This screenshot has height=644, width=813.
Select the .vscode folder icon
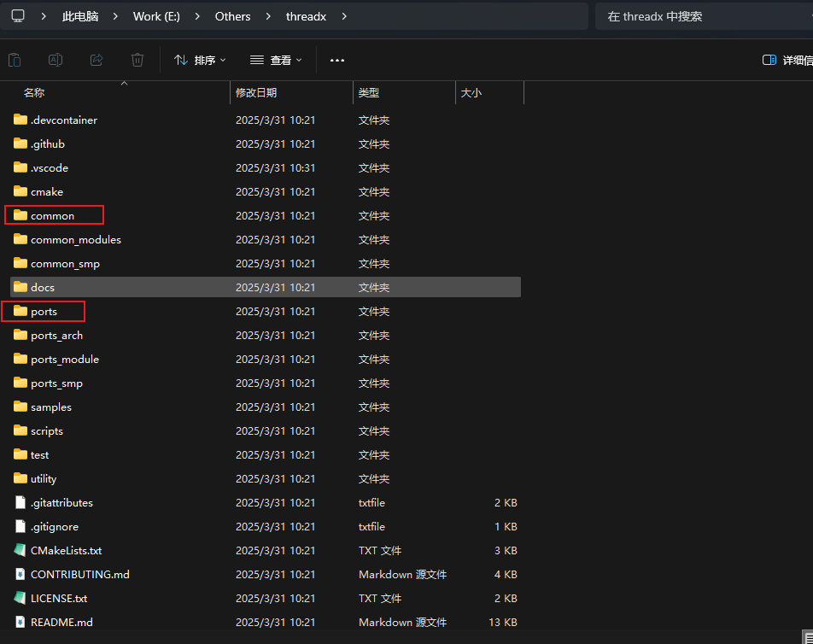[20, 167]
